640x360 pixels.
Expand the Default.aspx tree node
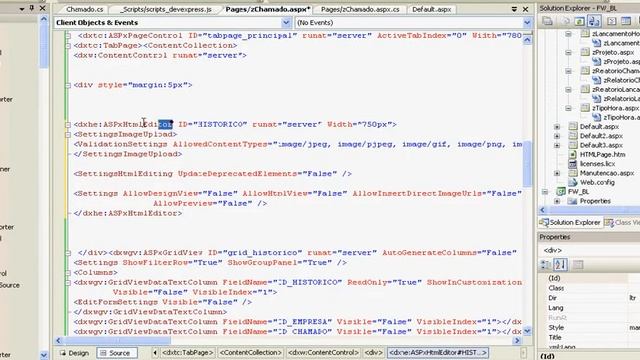click(557, 127)
